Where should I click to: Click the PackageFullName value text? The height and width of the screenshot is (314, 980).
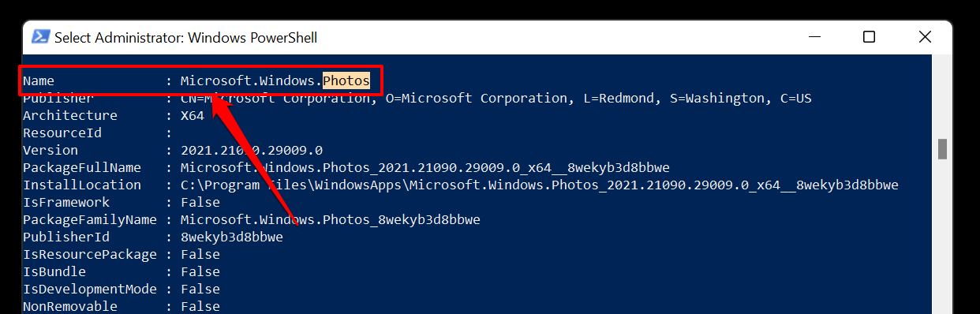pos(425,167)
